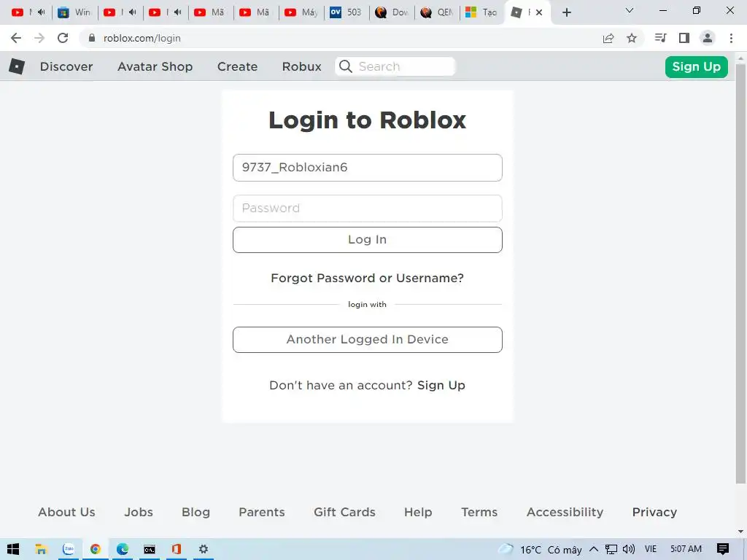Click Sign Up link below login form
Viewport: 747px width, 560px height.
[x=441, y=385]
